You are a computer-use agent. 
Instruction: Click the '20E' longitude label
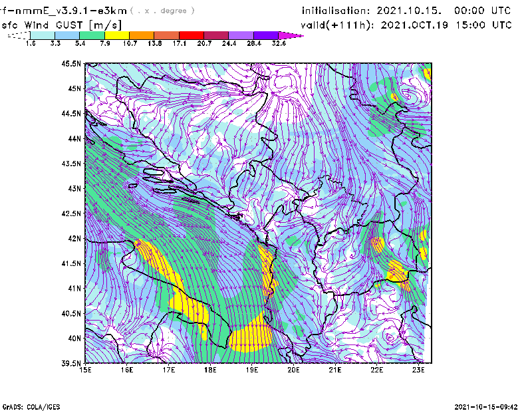tap(293, 370)
